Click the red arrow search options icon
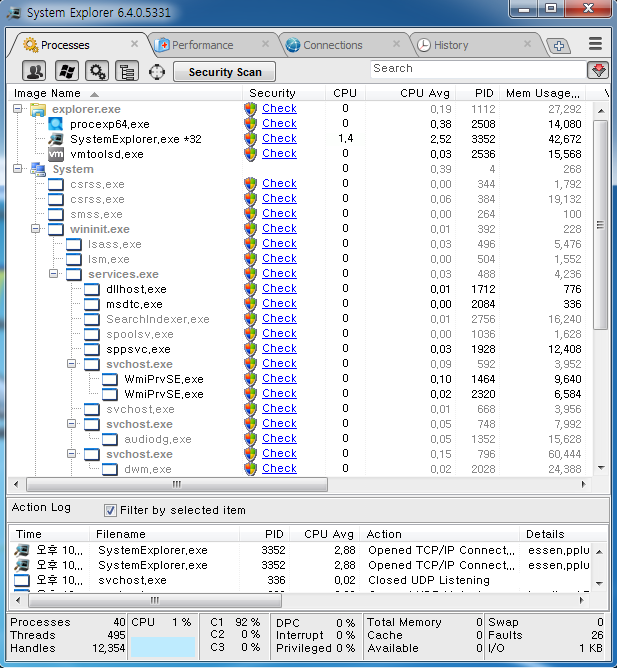 598,70
